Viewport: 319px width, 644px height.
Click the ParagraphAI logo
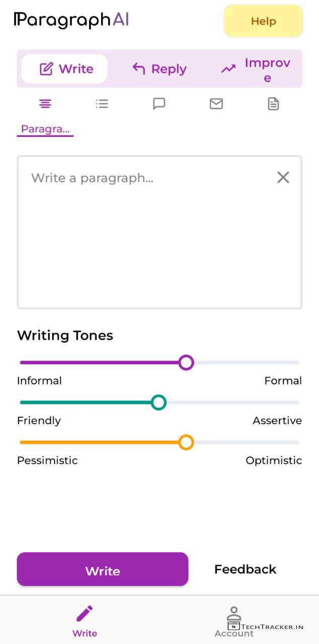71,20
